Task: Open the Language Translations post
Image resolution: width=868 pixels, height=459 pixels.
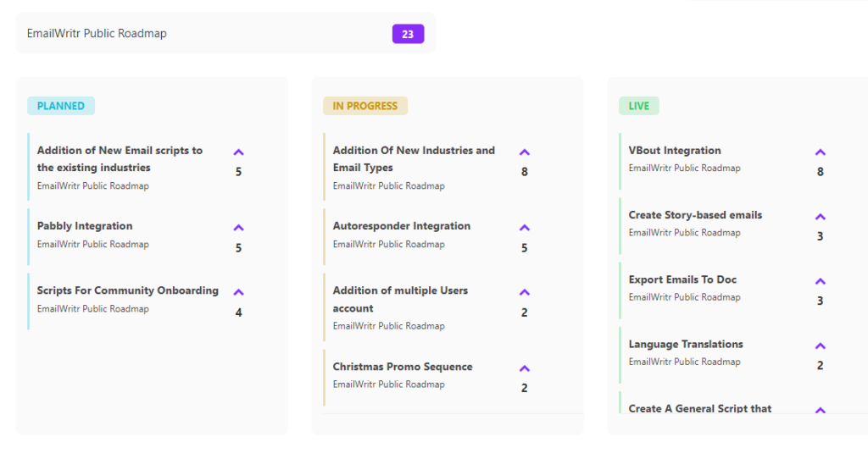Action: coord(686,344)
